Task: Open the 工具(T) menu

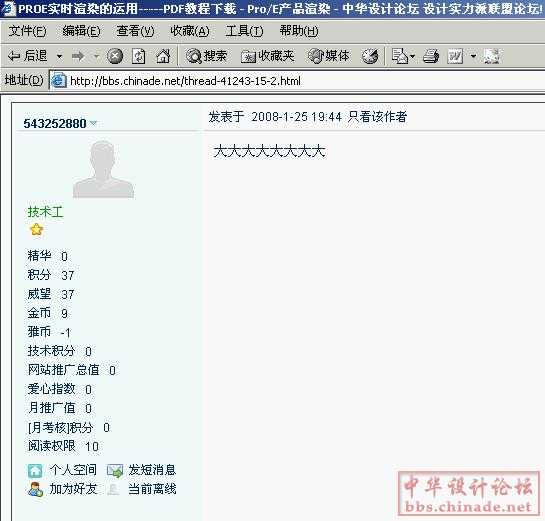Action: [x=244, y=31]
